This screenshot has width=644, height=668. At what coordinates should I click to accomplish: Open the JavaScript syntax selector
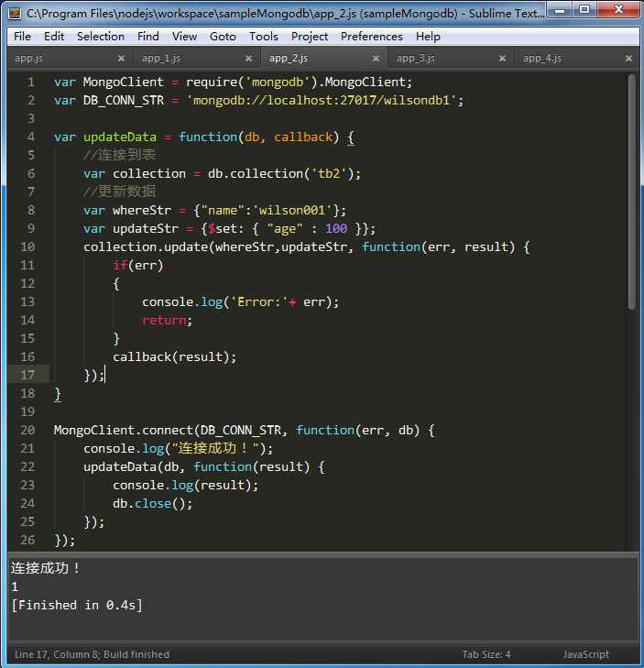586,654
